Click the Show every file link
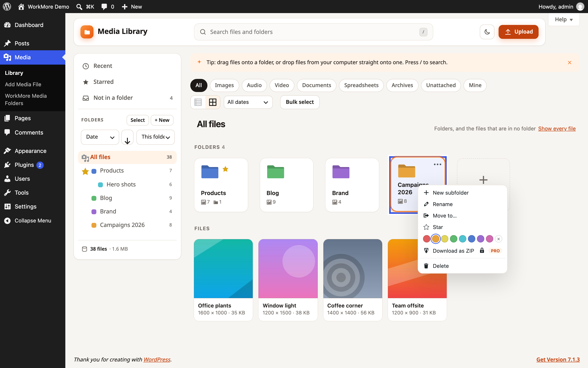Image resolution: width=588 pixels, height=368 pixels. [x=557, y=129]
